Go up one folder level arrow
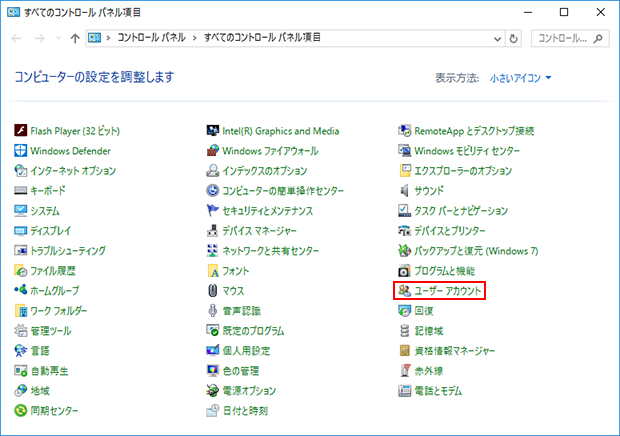Screen dimensions: 620x436 (75, 38)
